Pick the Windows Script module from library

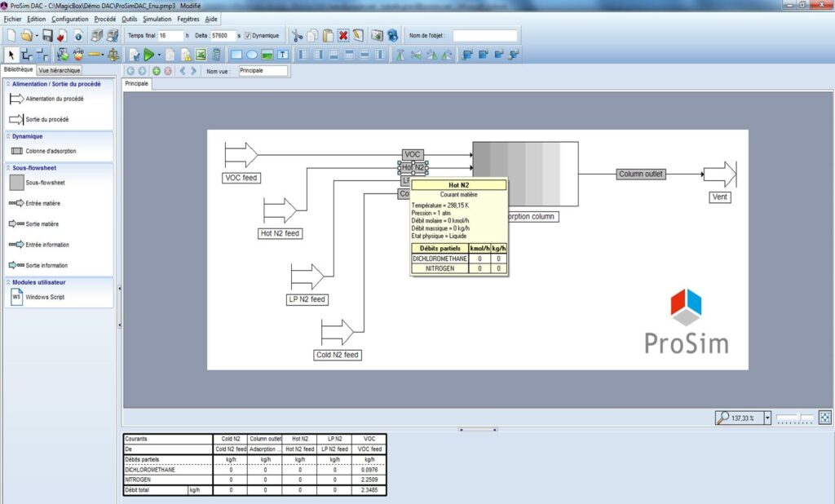click(x=38, y=297)
